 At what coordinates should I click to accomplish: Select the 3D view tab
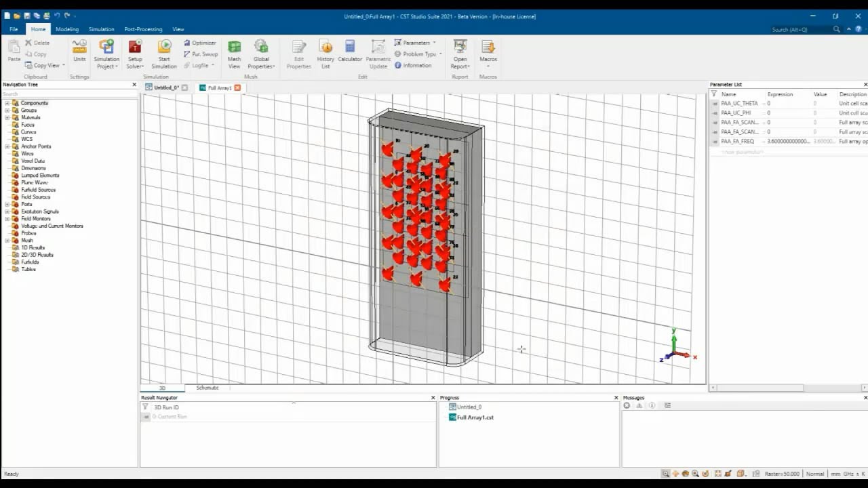162,388
